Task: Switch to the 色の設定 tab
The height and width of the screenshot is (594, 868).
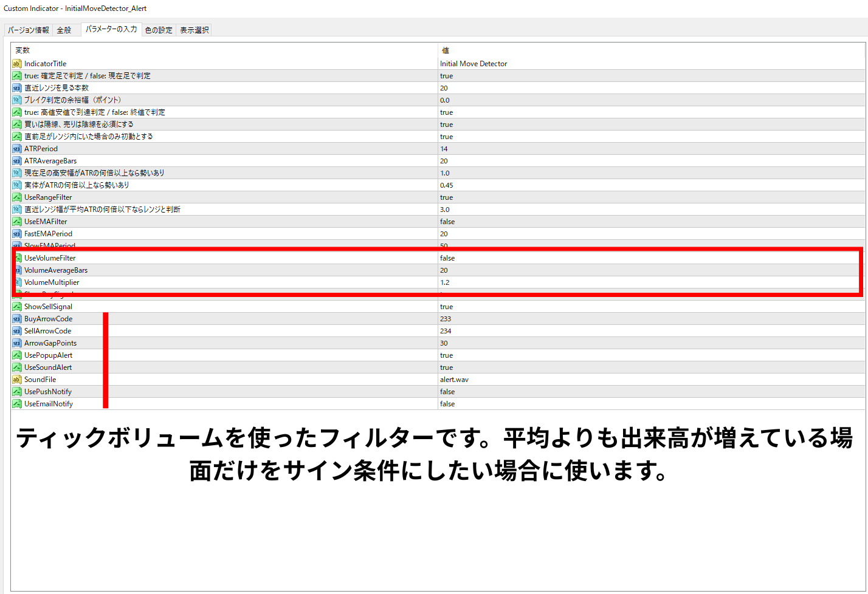Action: (x=159, y=30)
